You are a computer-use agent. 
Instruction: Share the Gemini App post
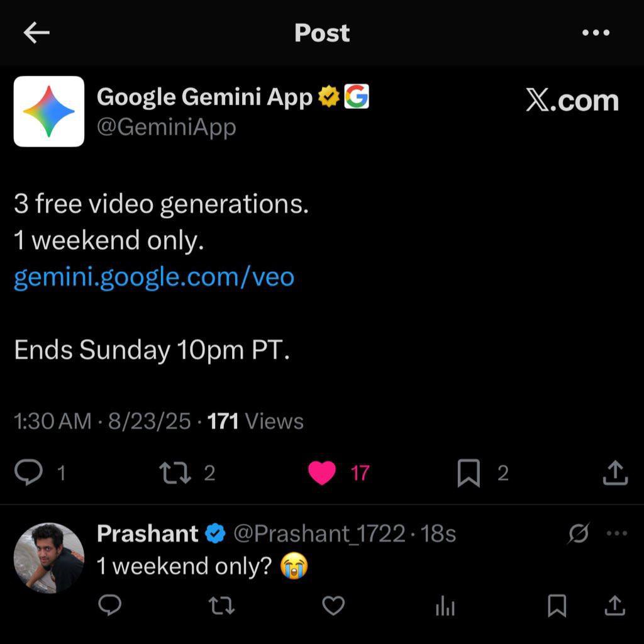[615, 473]
